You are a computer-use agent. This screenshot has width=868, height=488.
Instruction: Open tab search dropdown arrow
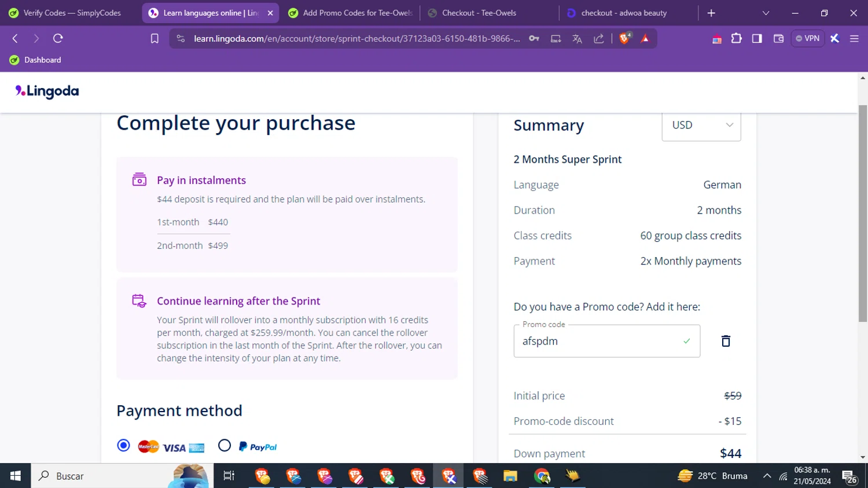(x=766, y=13)
